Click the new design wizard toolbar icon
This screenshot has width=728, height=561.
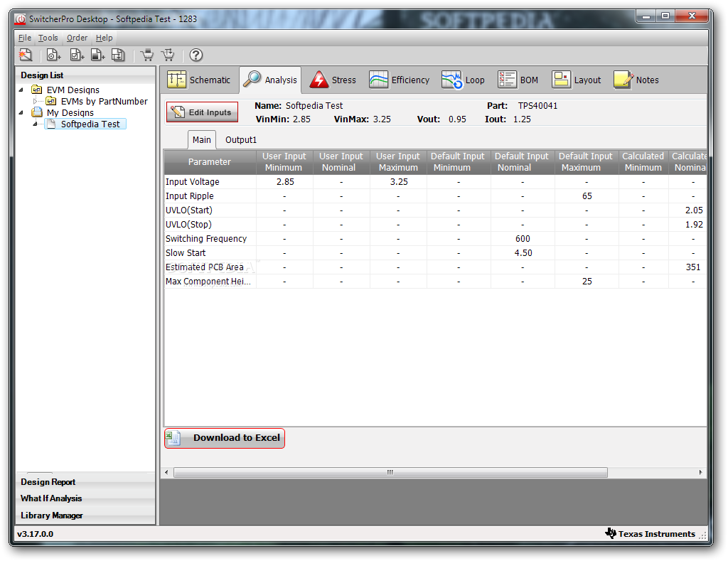(x=26, y=55)
